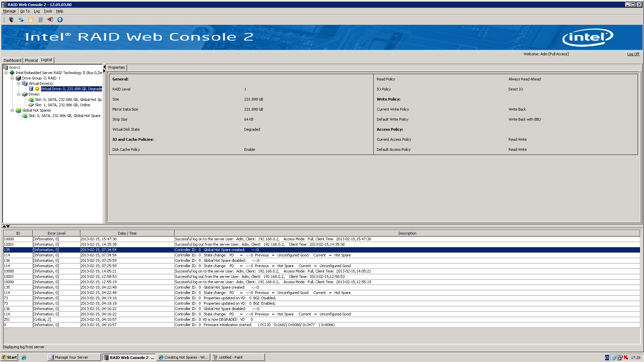Click the refresh arrows toolbar icon

click(21, 20)
